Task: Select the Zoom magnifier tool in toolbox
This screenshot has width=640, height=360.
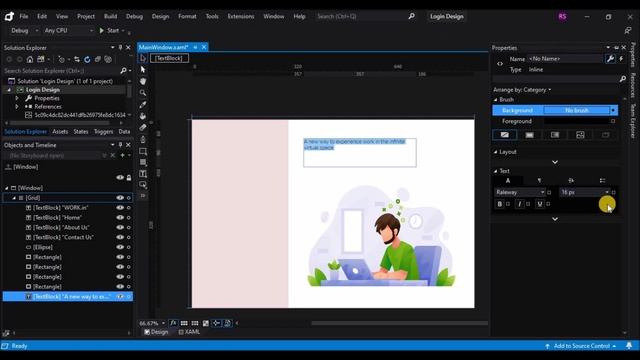Action: [143, 93]
